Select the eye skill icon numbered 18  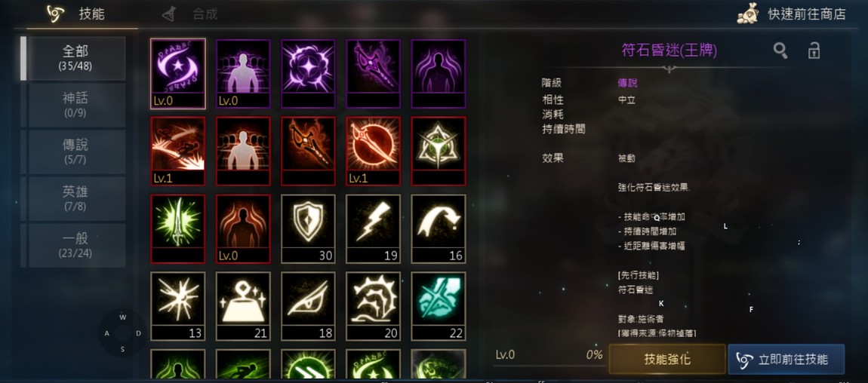308,305
